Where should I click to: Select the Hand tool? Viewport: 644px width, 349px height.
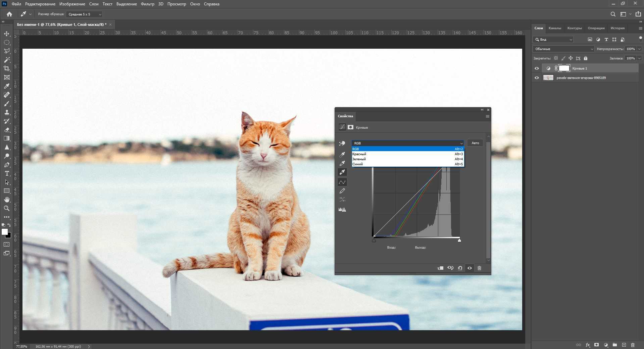(7, 200)
